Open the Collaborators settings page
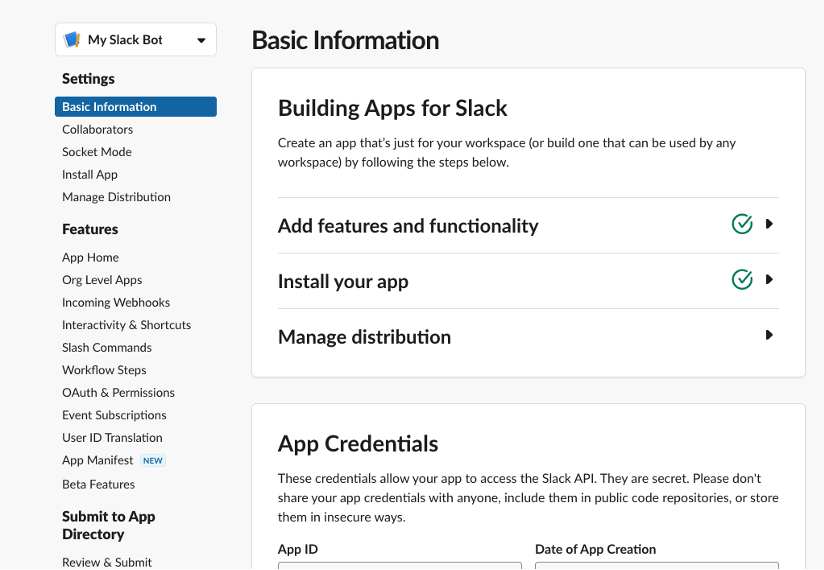824x570 pixels. click(97, 129)
